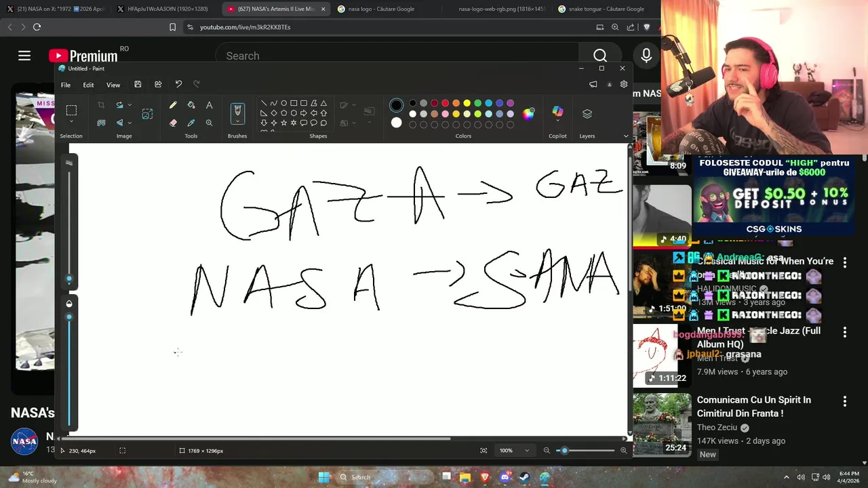Screen dimensions: 868x488
Task: Select Color 1 black primary swatch
Action: click(397, 105)
